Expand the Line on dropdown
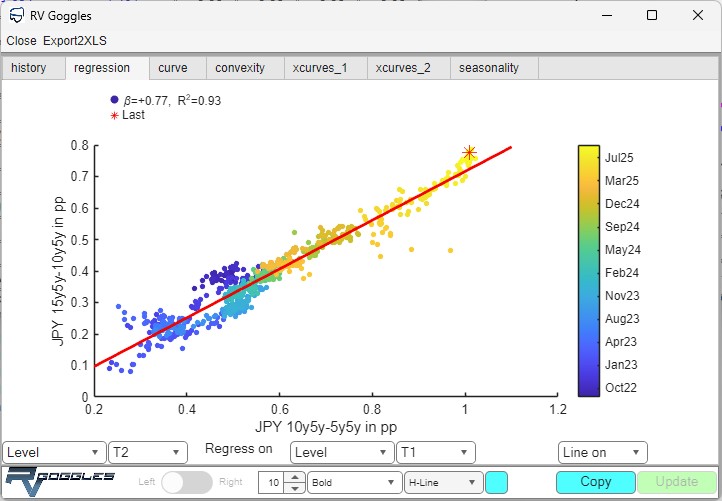The height and width of the screenshot is (501, 722). click(602, 453)
